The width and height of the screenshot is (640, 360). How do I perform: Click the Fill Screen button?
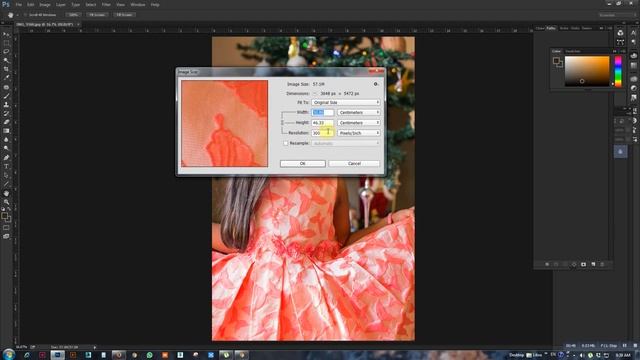124,15
